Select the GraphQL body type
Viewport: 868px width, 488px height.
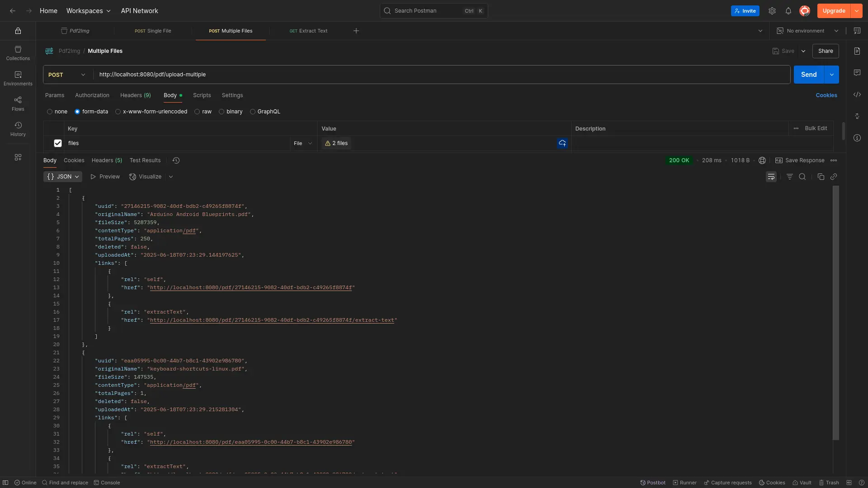pos(253,112)
